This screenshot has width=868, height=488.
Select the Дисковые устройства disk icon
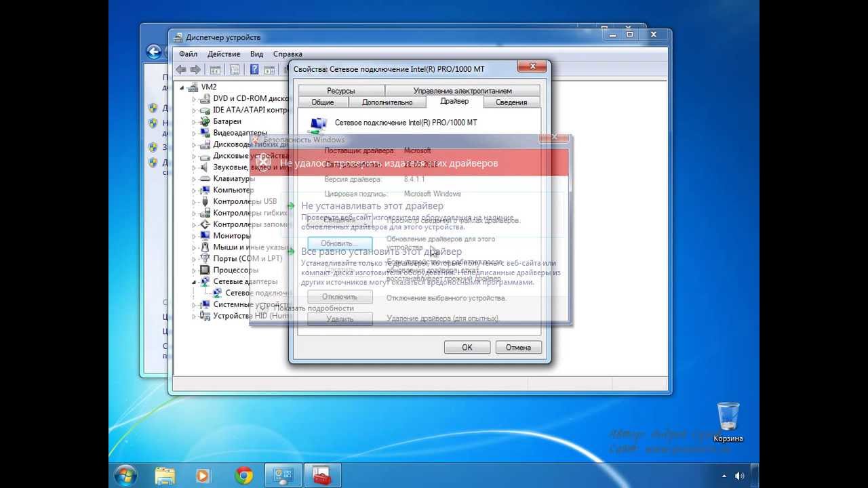(205, 156)
